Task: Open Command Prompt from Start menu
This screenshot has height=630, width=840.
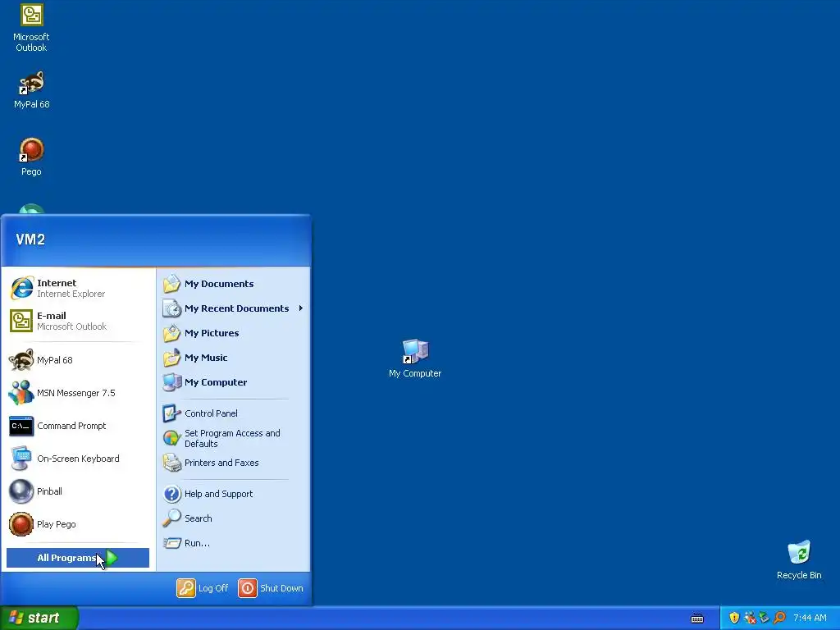Action: 78,426
